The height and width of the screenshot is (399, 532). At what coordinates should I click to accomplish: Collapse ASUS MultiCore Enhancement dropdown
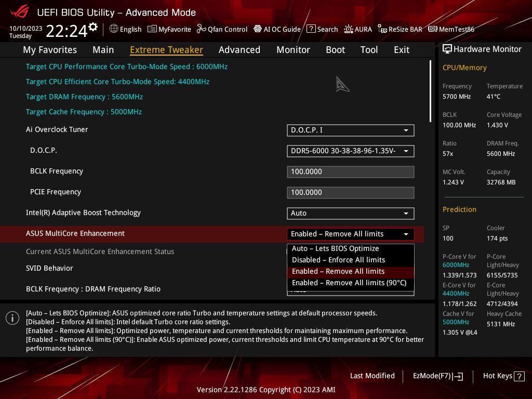point(351,234)
